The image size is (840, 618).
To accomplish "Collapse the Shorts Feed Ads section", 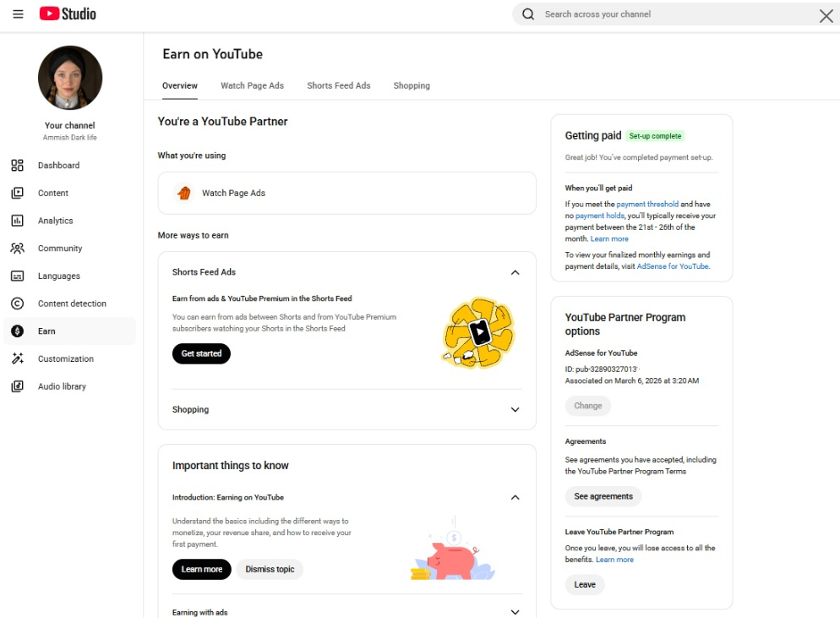I will click(515, 272).
